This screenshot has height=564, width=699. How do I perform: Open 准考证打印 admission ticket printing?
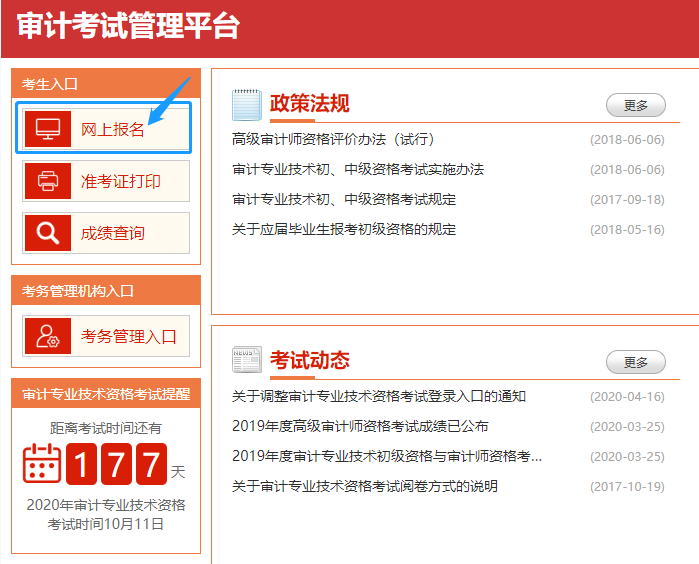click(x=120, y=181)
